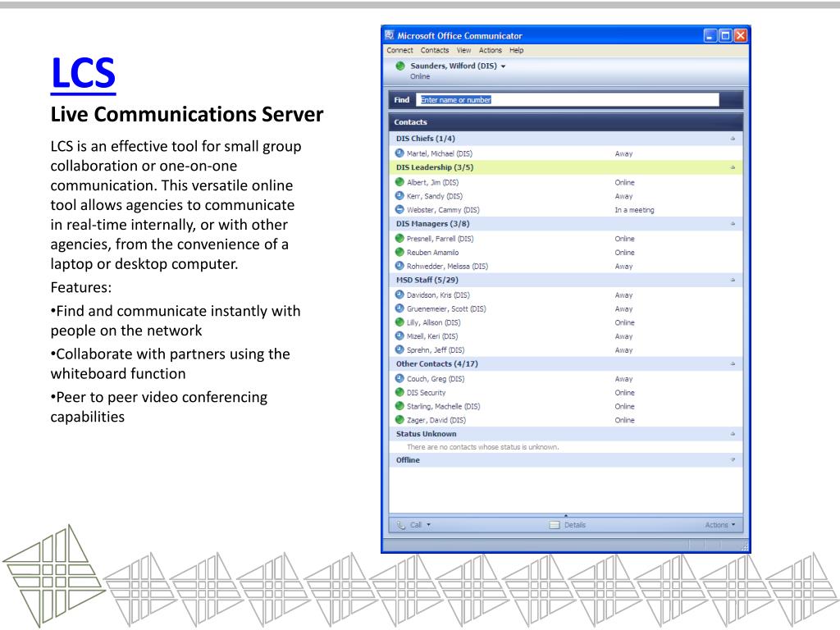Click the Details button
Screen dimensions: 840x630
click(568, 525)
